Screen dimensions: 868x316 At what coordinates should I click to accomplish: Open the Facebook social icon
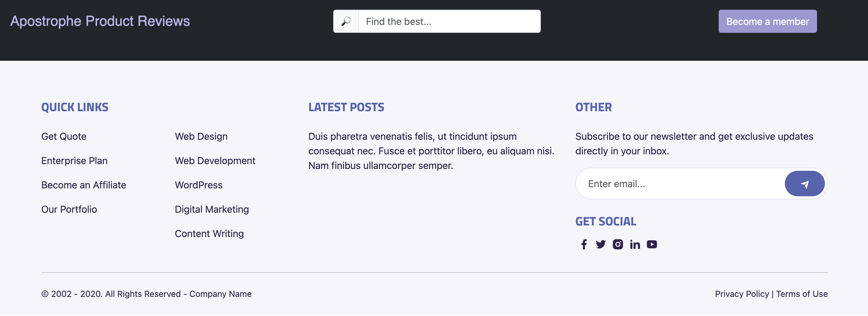point(584,245)
